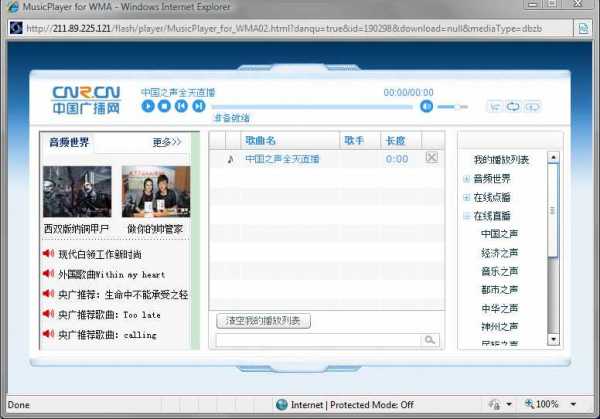
Task: Click speaker icon beside calling
Action: click(48, 334)
